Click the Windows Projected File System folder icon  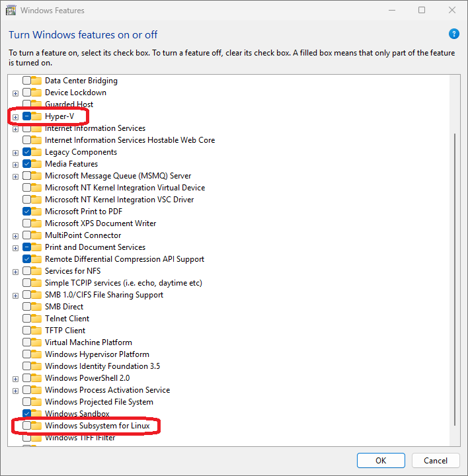click(x=36, y=402)
